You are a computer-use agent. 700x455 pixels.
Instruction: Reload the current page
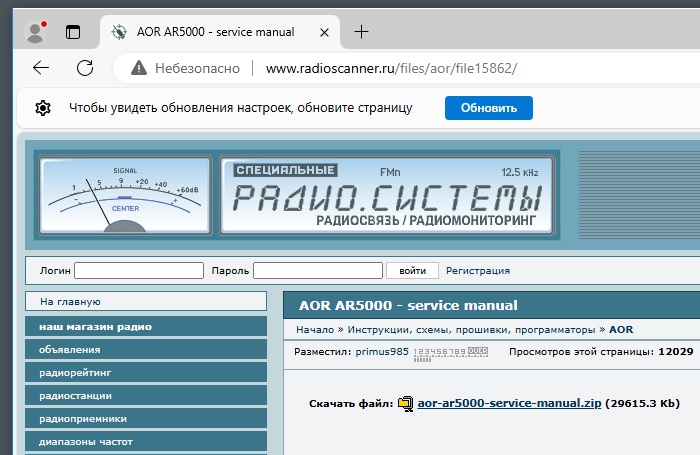click(x=85, y=68)
